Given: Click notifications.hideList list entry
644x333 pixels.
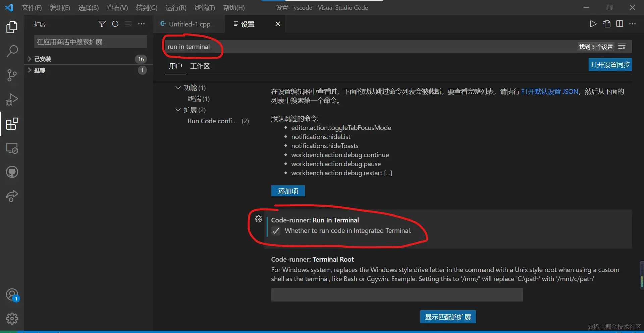Looking at the screenshot, I should point(321,137).
